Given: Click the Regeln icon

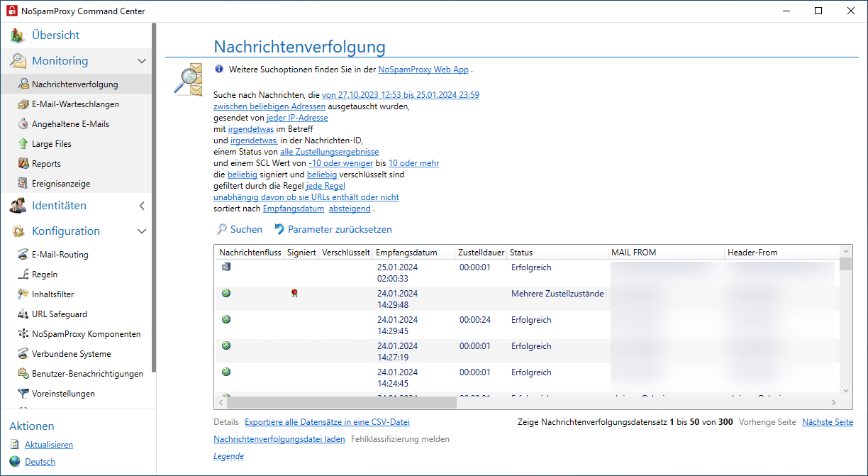Looking at the screenshot, I should [x=23, y=275].
